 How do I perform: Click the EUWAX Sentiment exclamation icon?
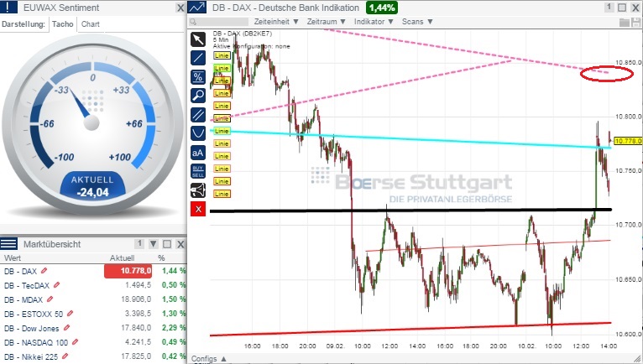(x=8, y=8)
